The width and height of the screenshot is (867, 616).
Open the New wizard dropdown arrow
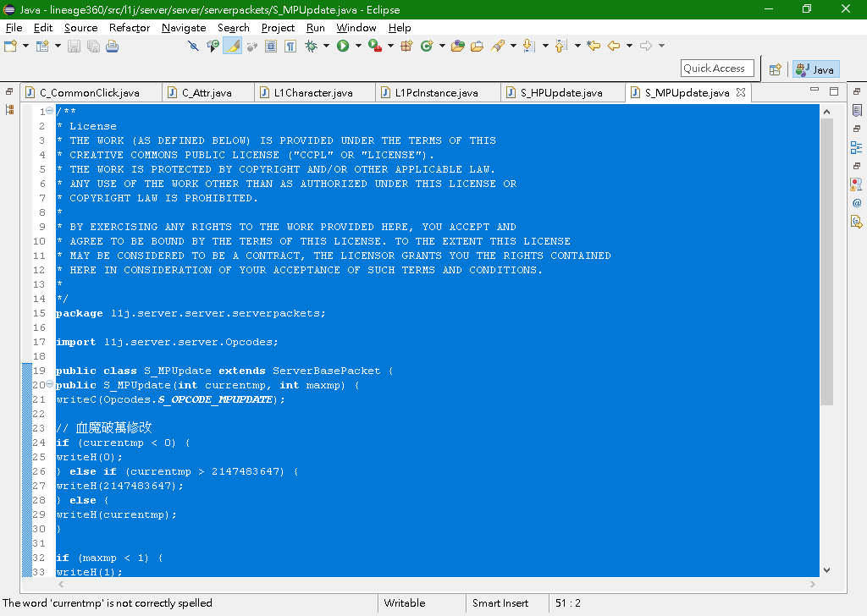[x=25, y=46]
